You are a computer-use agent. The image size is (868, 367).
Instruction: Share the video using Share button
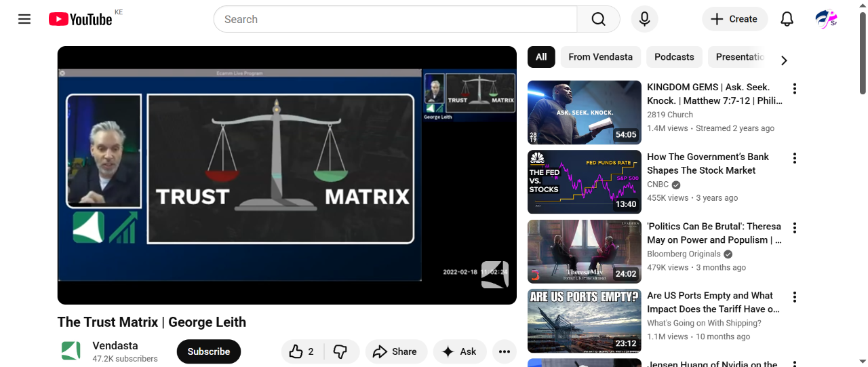(395, 351)
